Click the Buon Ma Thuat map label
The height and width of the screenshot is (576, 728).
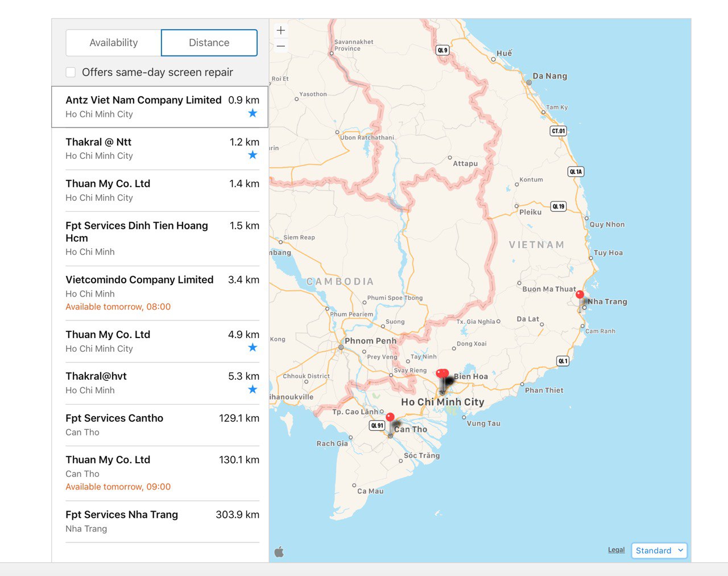click(x=549, y=289)
